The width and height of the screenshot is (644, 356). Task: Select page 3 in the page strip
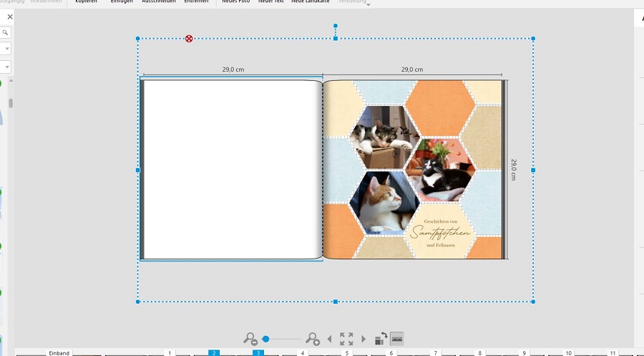pyautogui.click(x=258, y=352)
